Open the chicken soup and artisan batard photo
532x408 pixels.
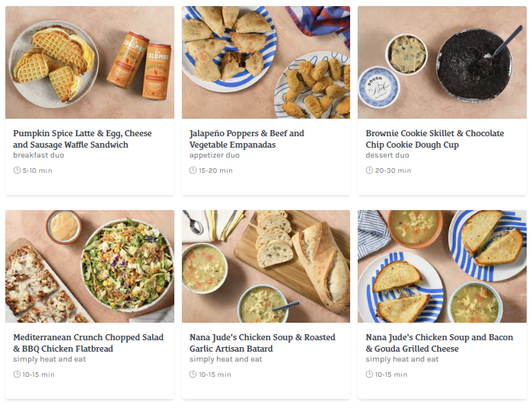(x=266, y=266)
